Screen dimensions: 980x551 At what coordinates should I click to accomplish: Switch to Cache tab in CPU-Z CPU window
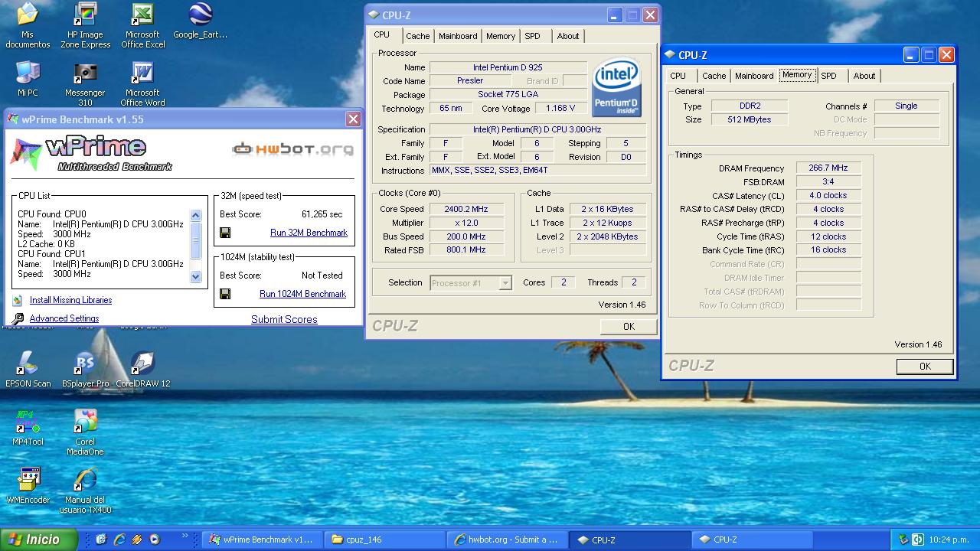418,36
